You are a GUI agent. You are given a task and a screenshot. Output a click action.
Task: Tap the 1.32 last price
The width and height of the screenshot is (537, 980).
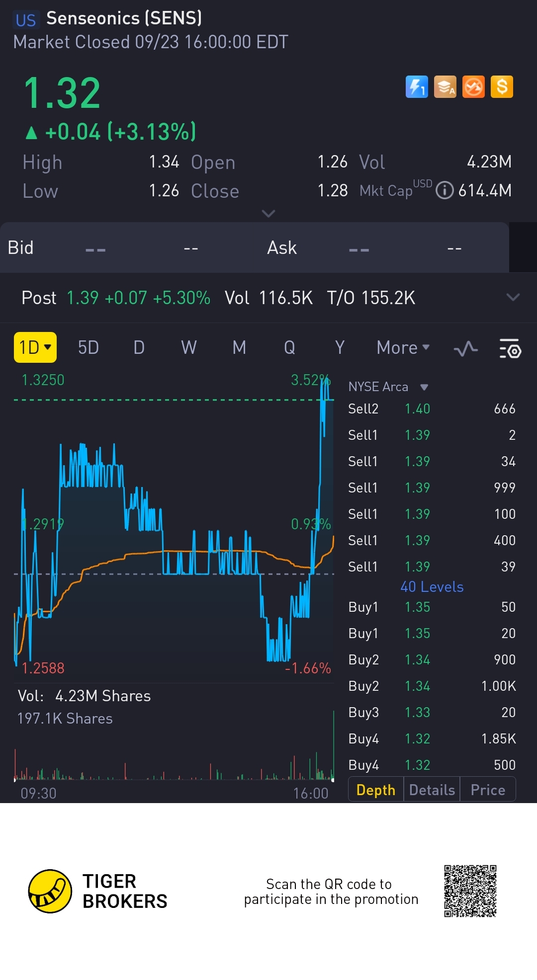[x=62, y=93]
